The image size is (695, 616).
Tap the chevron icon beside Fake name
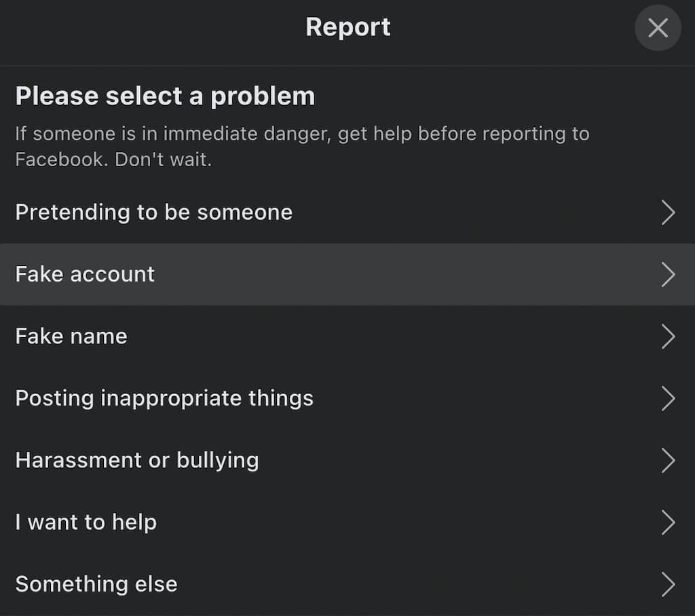pos(668,336)
